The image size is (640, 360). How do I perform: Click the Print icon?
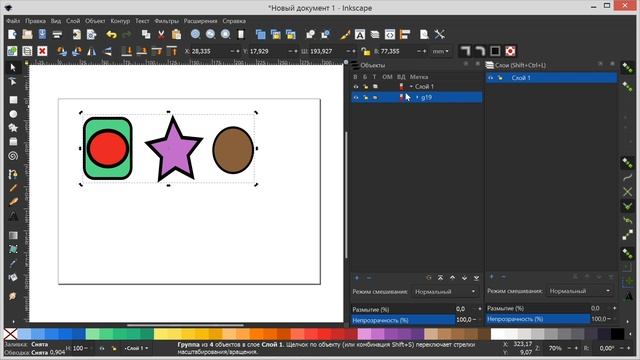(57, 34)
